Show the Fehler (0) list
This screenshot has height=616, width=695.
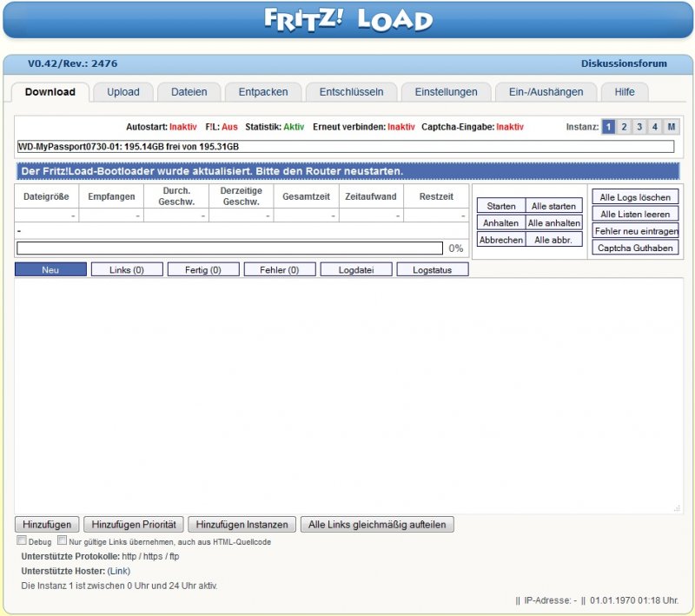coord(280,269)
